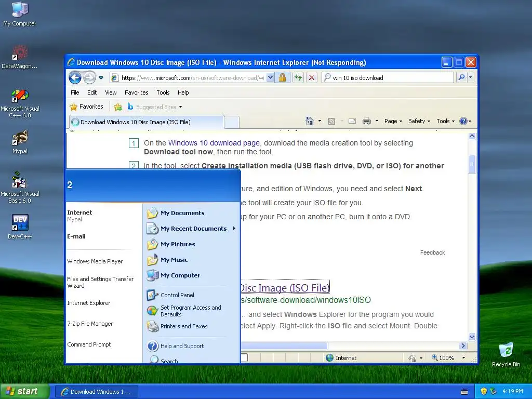The height and width of the screenshot is (399, 532).
Task: Follow the Windows 10 download page link
Action: (214, 143)
